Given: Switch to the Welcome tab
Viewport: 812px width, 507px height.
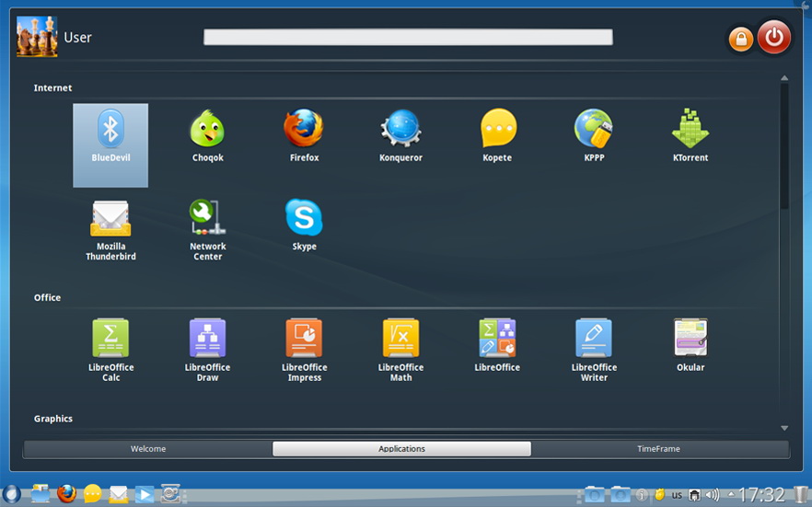Looking at the screenshot, I should point(148,449).
